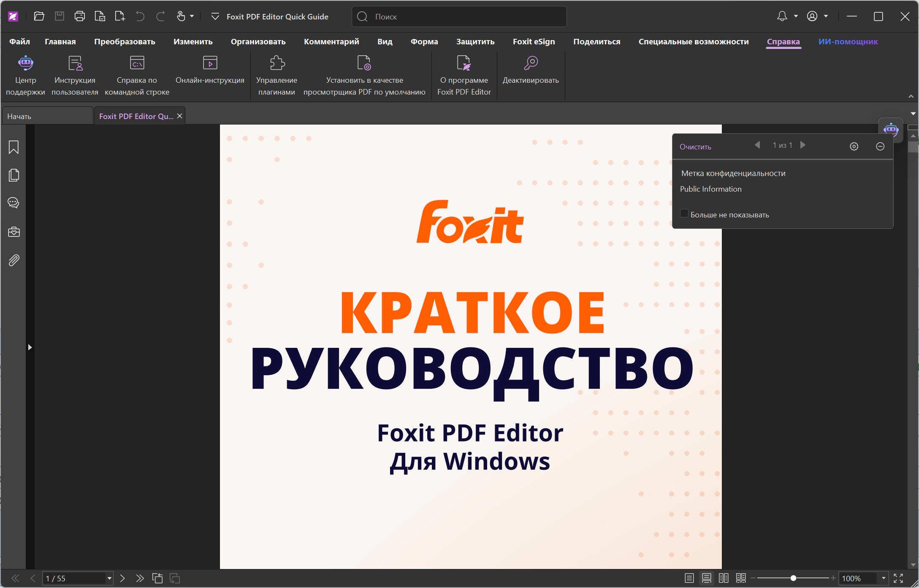Screen dimensions: 919x588
Task: Open the Bookmarks panel icon
Action: click(x=14, y=147)
